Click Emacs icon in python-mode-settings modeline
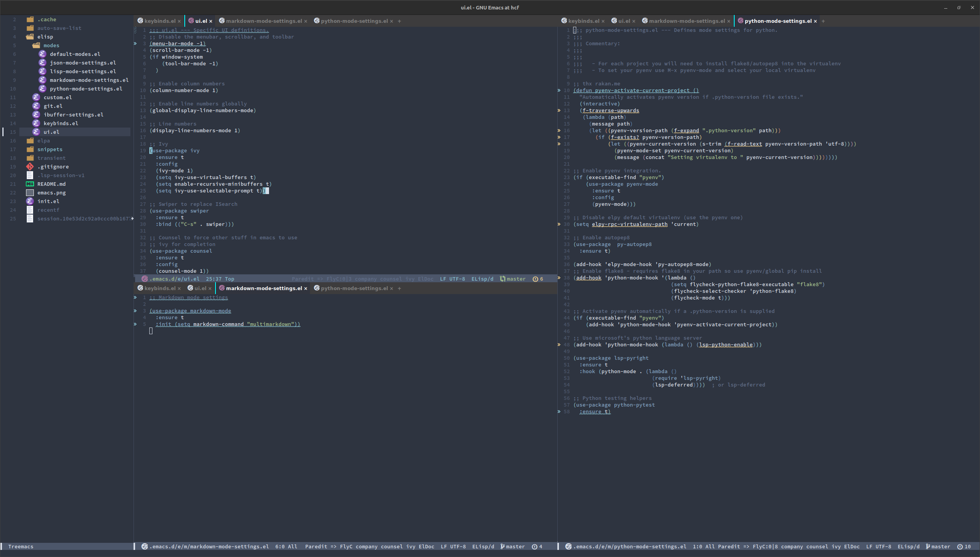This screenshot has width=980, height=557. pyautogui.click(x=568, y=546)
